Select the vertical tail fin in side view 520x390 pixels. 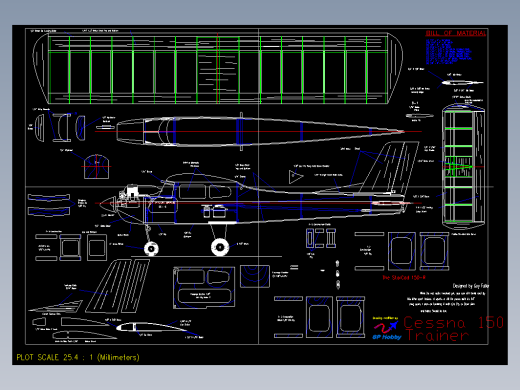389,168
